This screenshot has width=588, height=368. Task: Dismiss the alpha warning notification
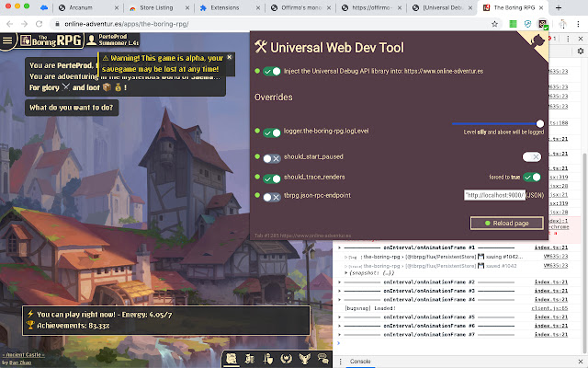tap(230, 57)
